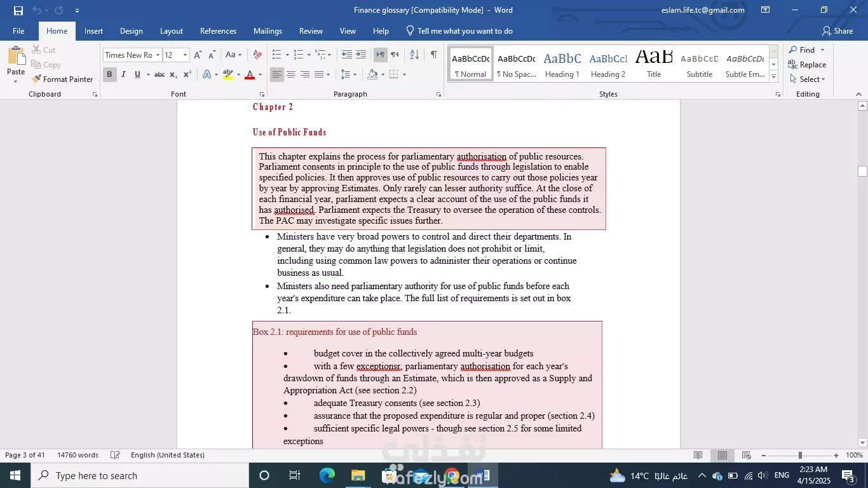Share the document via Share button
This screenshot has width=868, height=488.
(837, 31)
